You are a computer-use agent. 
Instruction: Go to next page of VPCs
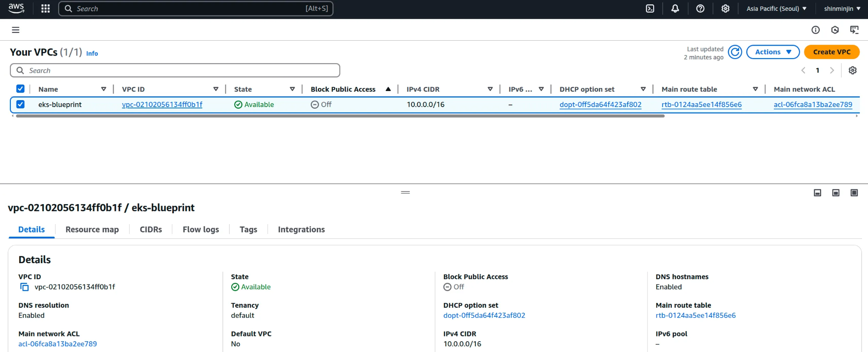click(x=832, y=70)
